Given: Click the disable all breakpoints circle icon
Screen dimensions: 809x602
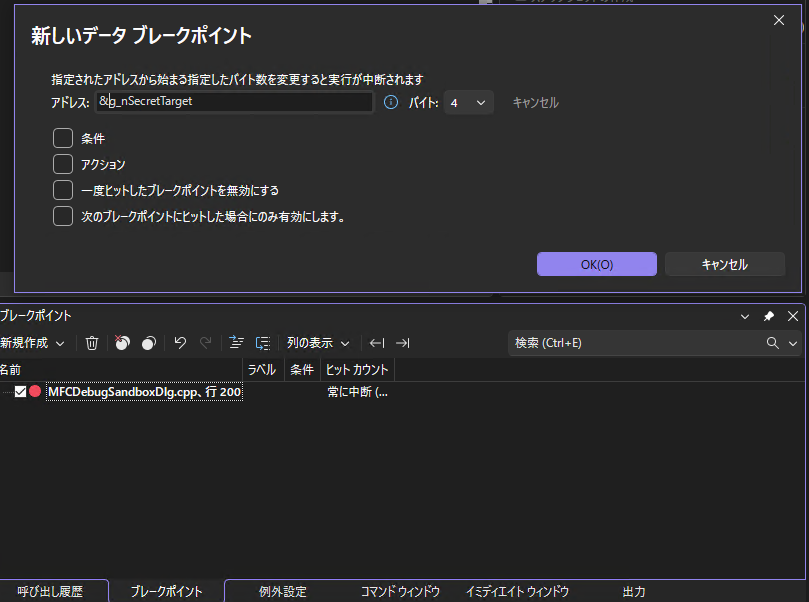Looking at the screenshot, I should pyautogui.click(x=148, y=343).
